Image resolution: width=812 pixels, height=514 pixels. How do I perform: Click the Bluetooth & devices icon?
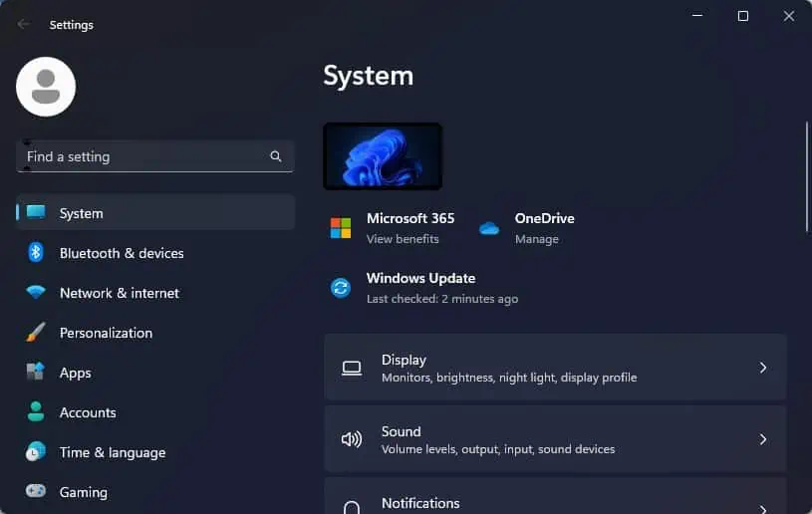tap(36, 253)
